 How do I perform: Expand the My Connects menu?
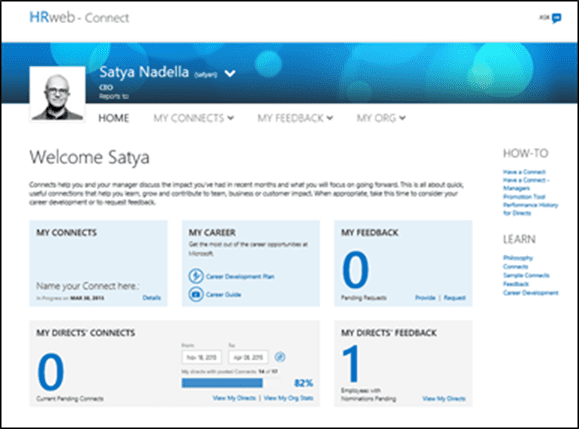tap(193, 118)
